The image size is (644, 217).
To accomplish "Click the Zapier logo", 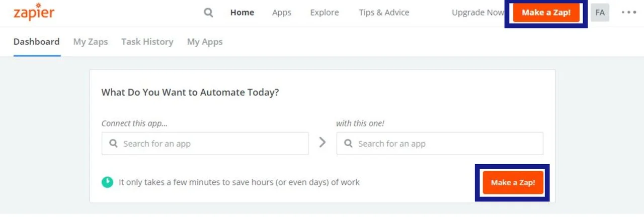I will pyautogui.click(x=34, y=13).
